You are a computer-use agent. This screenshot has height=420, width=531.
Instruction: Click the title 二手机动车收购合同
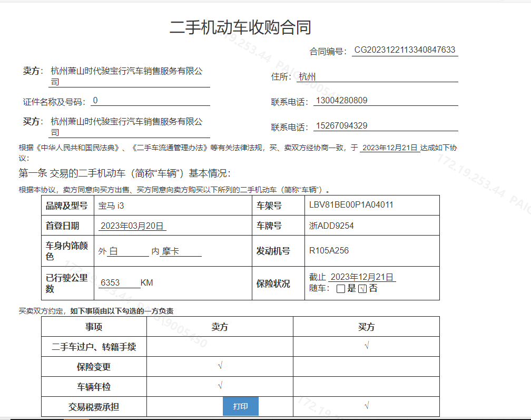click(x=240, y=27)
